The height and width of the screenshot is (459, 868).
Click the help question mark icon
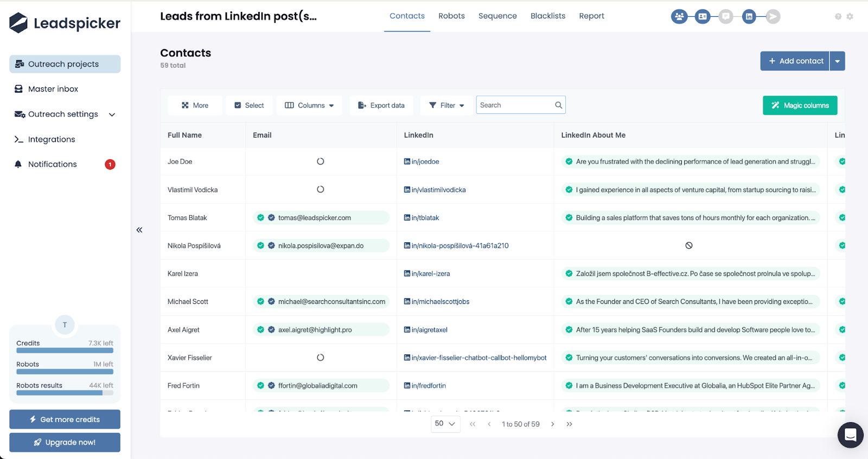pyautogui.click(x=838, y=16)
